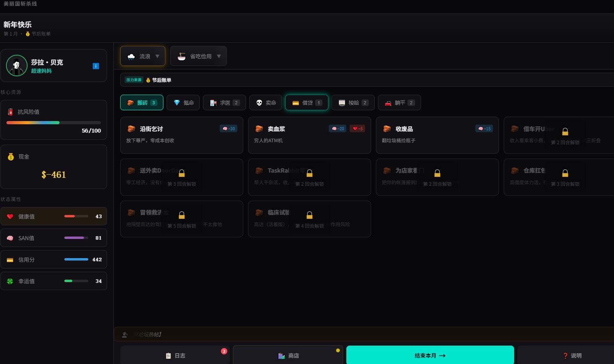
Task: Click 莎拉·贝克's character avatar
Action: 17,66
